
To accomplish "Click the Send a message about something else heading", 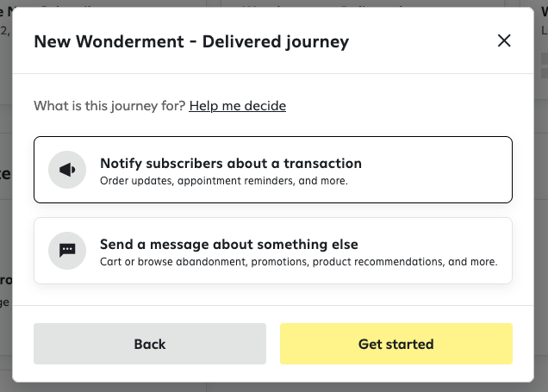I will pyautogui.click(x=229, y=244).
